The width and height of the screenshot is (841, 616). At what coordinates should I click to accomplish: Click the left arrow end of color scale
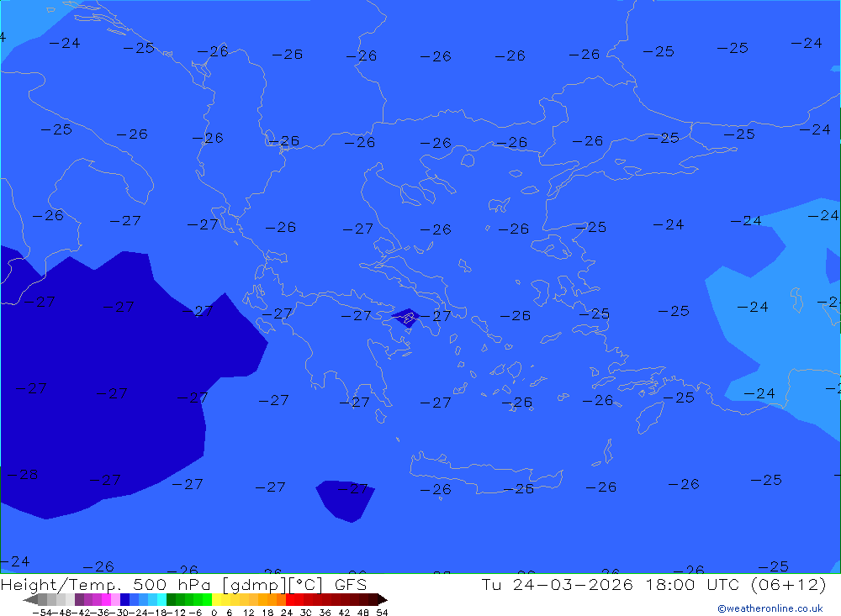coord(30,600)
